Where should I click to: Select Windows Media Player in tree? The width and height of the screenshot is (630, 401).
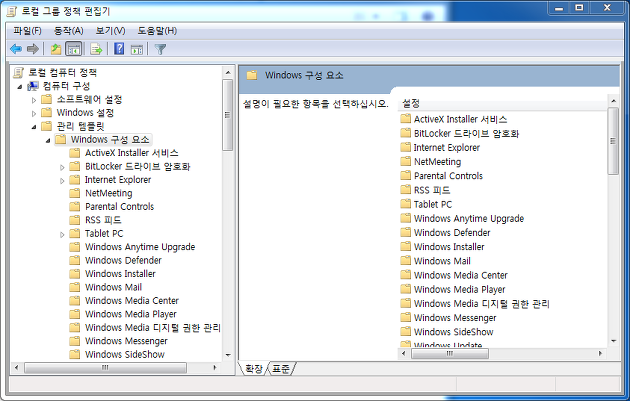tap(131, 314)
